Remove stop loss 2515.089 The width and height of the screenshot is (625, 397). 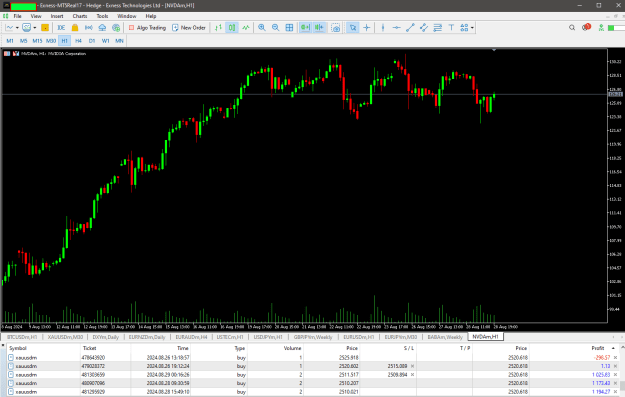tap(413, 366)
